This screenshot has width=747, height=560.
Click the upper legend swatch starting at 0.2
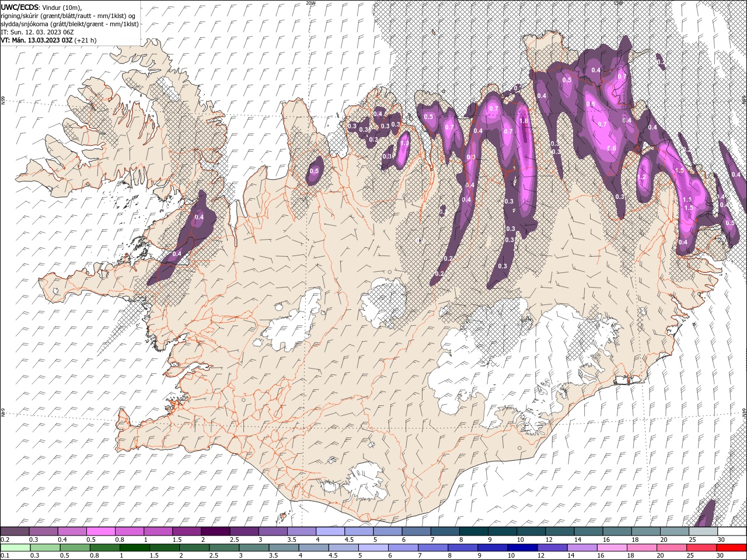15,531
